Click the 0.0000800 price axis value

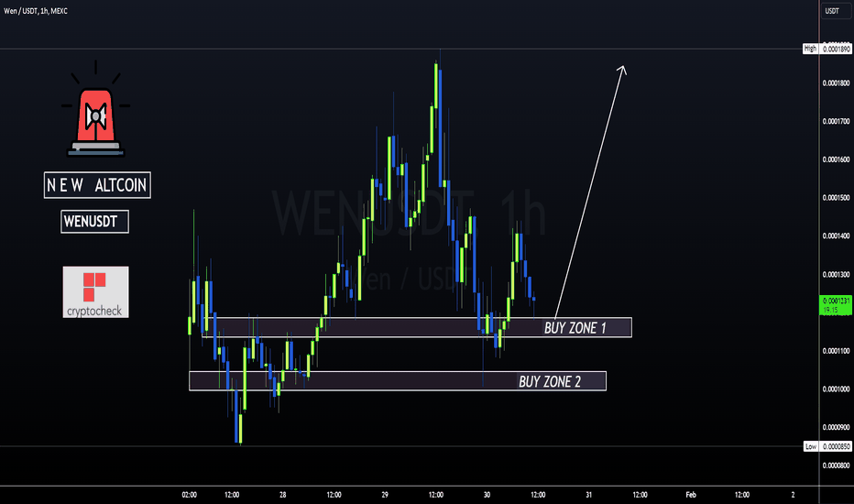(x=836, y=466)
